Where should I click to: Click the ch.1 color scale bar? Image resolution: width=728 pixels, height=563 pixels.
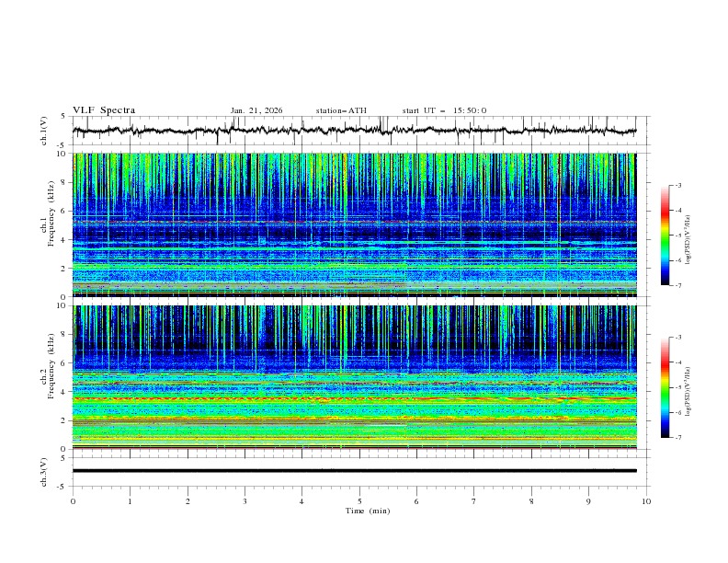[x=665, y=236]
